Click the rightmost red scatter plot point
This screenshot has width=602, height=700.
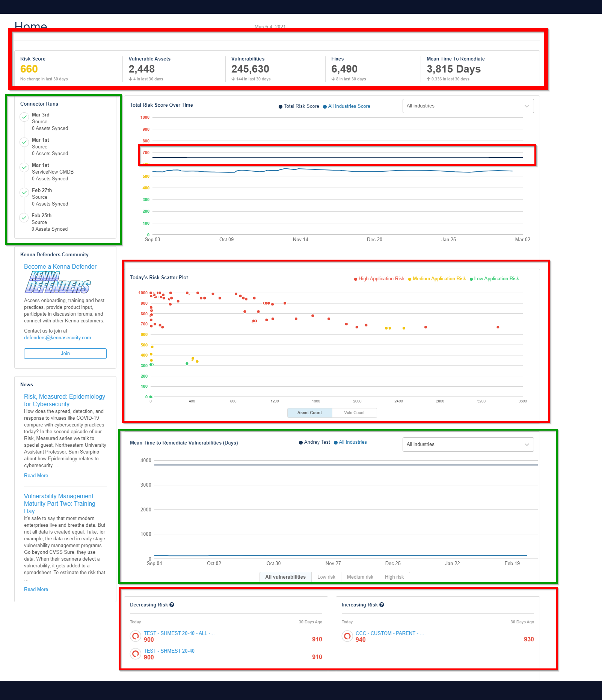498,327
